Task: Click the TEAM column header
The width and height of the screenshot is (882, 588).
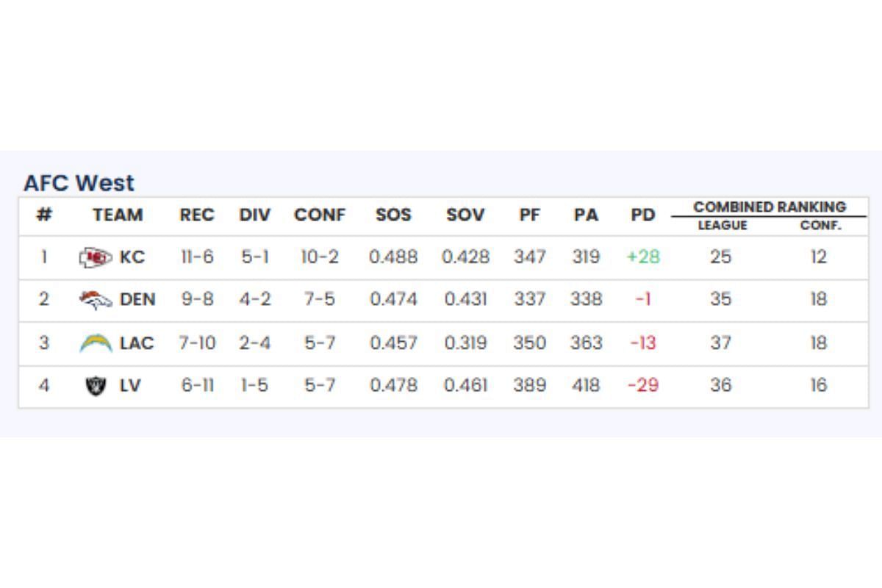Action: click(118, 215)
